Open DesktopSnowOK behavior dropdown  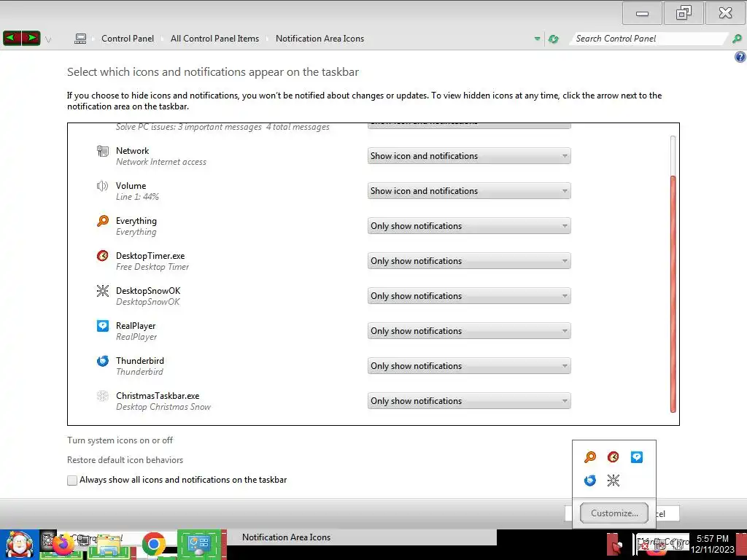tap(469, 296)
